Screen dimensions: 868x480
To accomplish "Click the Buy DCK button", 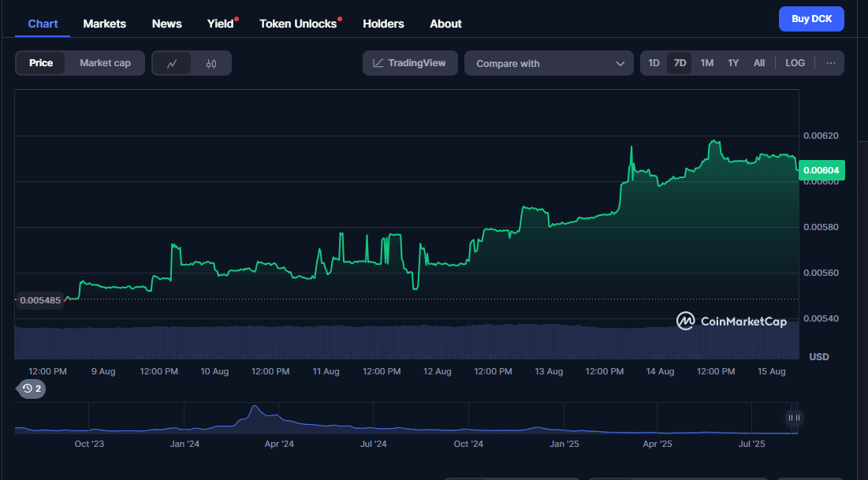I will (810, 19).
